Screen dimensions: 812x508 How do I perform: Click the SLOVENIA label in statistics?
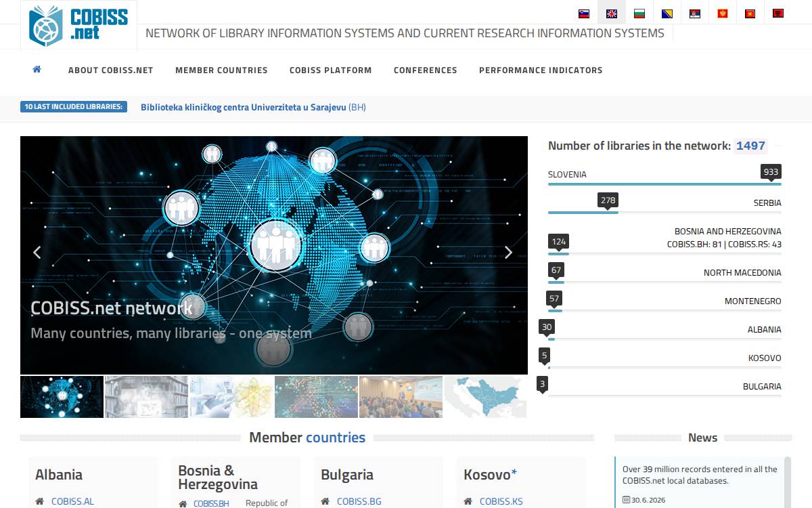[567, 174]
